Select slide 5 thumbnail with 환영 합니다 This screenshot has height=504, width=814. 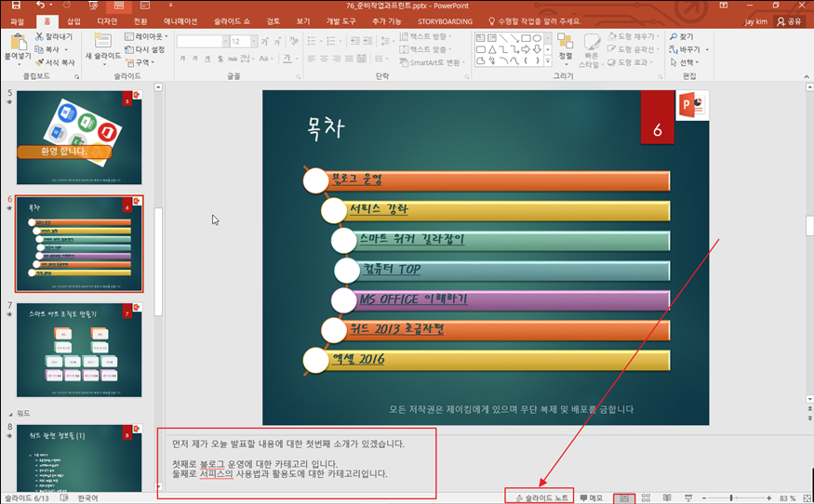79,138
